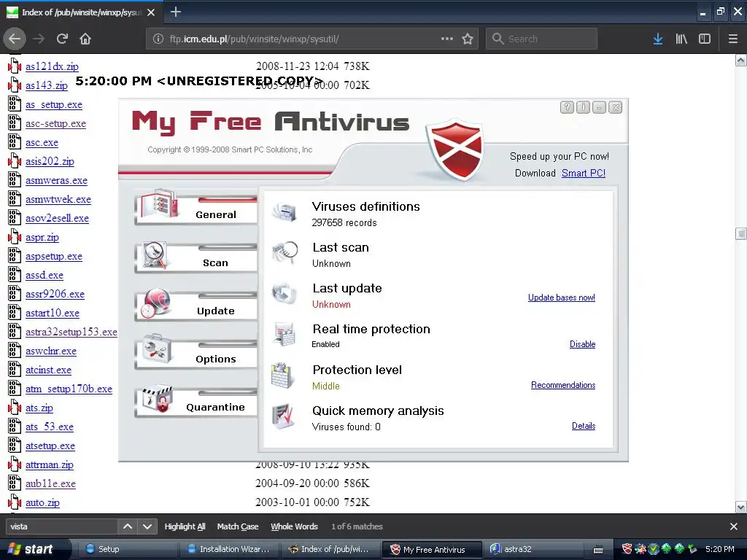Screen dimensions: 747x560
Task: Click the page scrollbar up arrow
Action: (741, 60)
